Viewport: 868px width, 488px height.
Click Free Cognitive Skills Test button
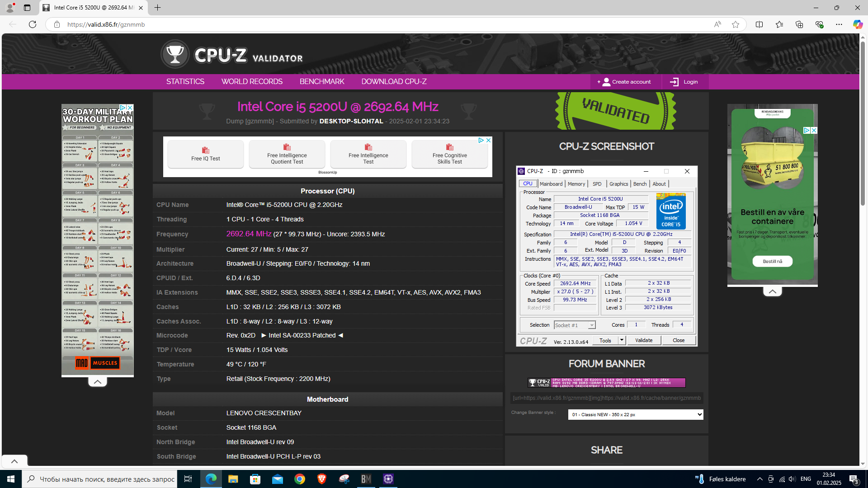(450, 154)
